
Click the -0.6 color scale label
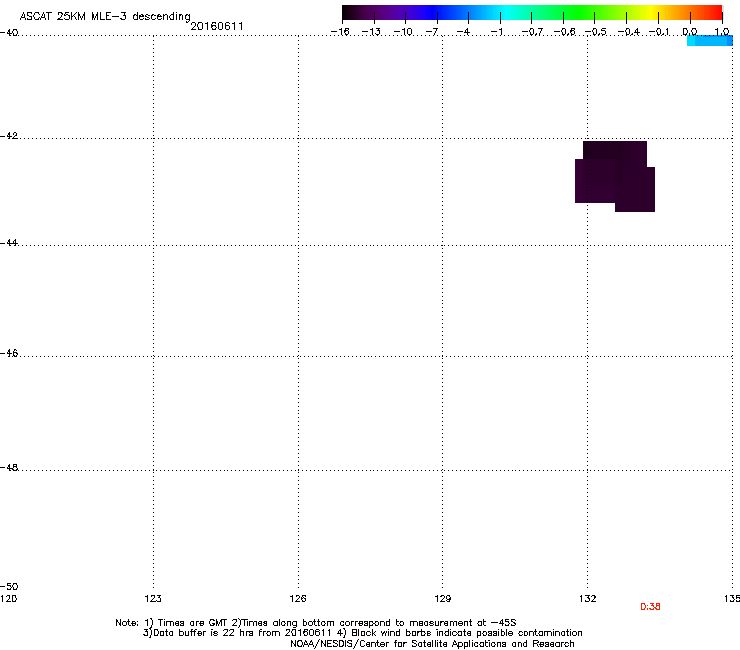coord(564,32)
